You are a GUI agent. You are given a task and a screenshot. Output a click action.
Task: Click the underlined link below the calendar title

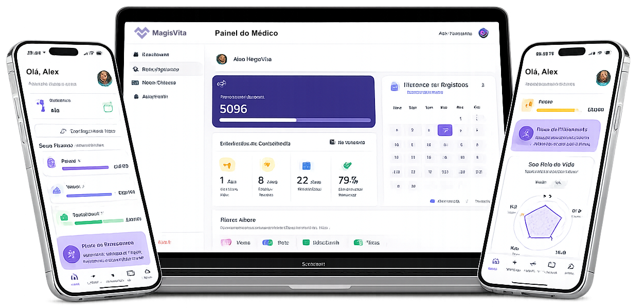click(425, 93)
